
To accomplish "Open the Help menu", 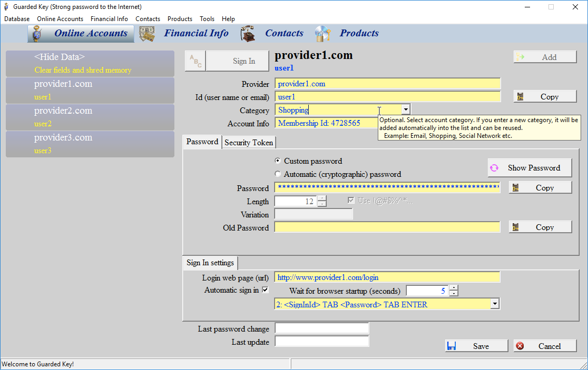I will (228, 19).
